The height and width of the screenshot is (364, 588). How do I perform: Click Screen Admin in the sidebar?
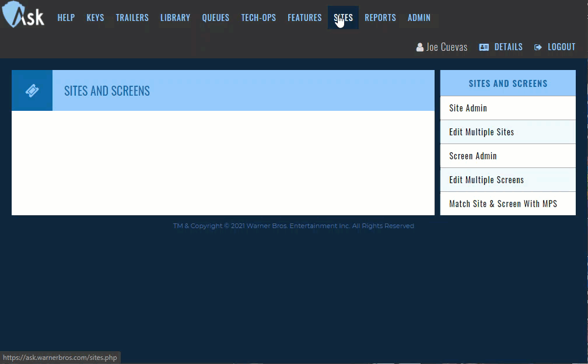coord(473,156)
